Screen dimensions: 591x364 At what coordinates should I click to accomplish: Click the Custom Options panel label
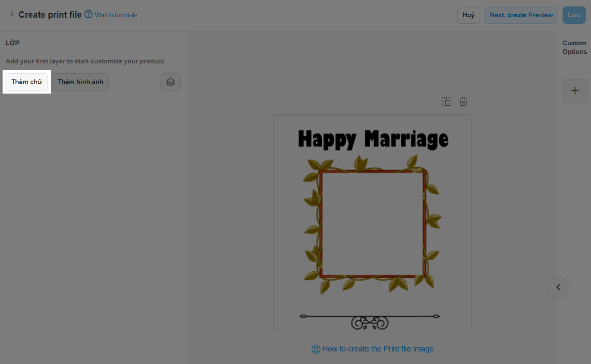coord(575,47)
